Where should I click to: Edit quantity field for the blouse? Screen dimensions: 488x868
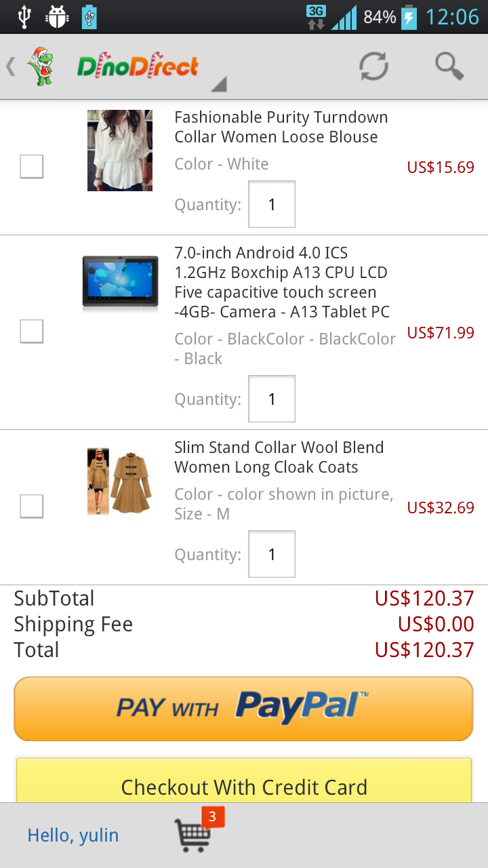coord(272,204)
